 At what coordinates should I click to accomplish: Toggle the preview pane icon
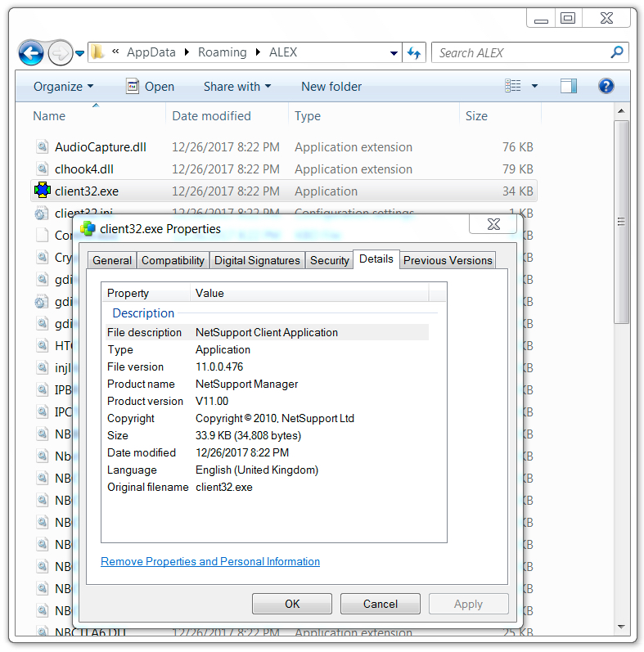[x=569, y=86]
